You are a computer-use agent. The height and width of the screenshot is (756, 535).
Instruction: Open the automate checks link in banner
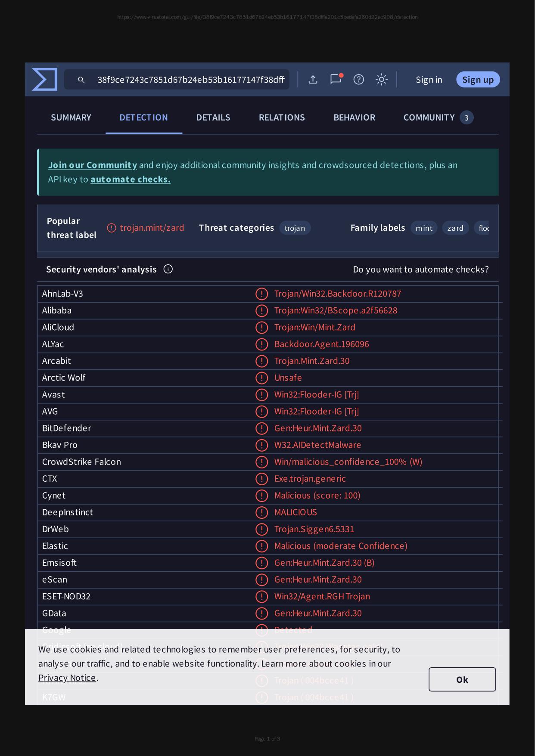pyautogui.click(x=130, y=179)
